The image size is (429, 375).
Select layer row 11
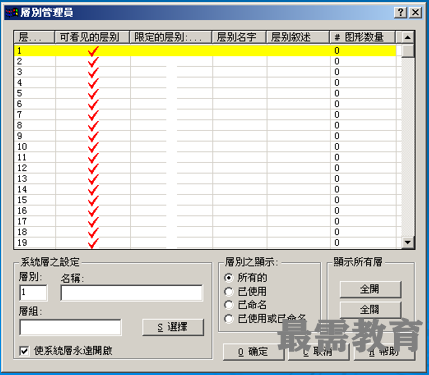click(205, 157)
